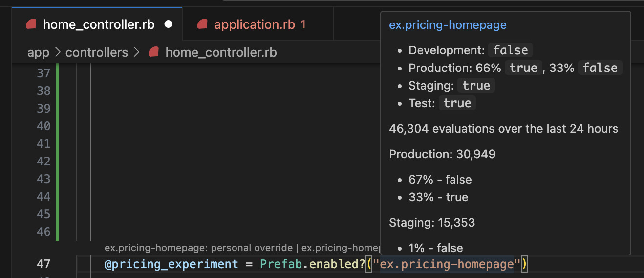Click the "ex.pricing-homepage" string in code
Viewport: 644px width, 278px height.
click(447, 264)
